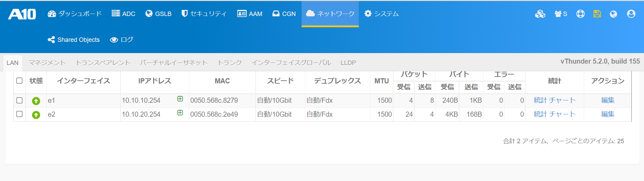Open the セキュリティ menu
Screen dimensions: 644x181
click(204, 14)
